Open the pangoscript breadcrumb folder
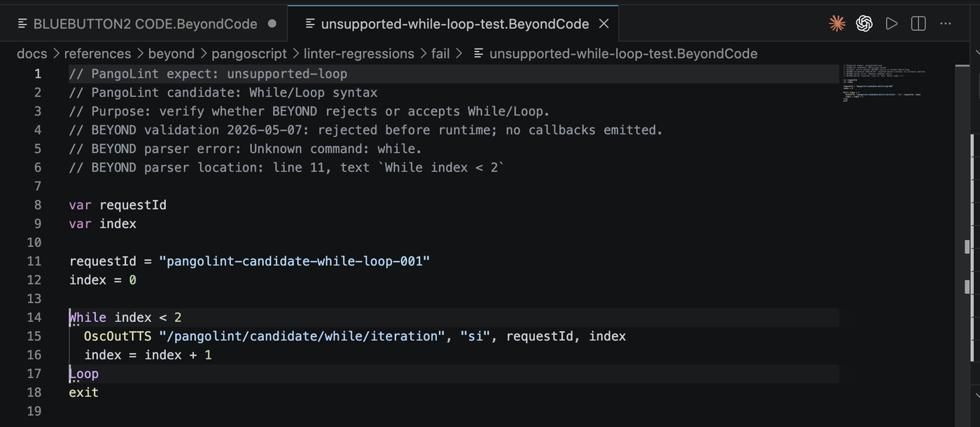The image size is (980, 427). (249, 54)
